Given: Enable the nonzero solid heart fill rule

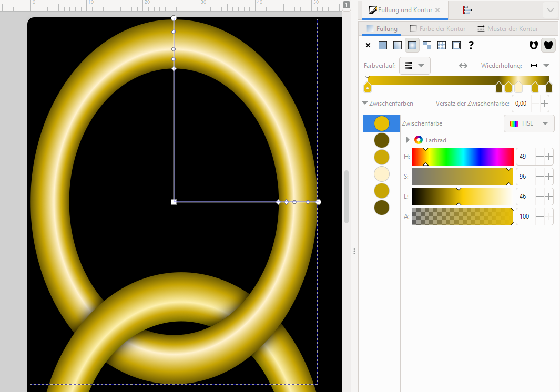Looking at the screenshot, I should coord(548,45).
